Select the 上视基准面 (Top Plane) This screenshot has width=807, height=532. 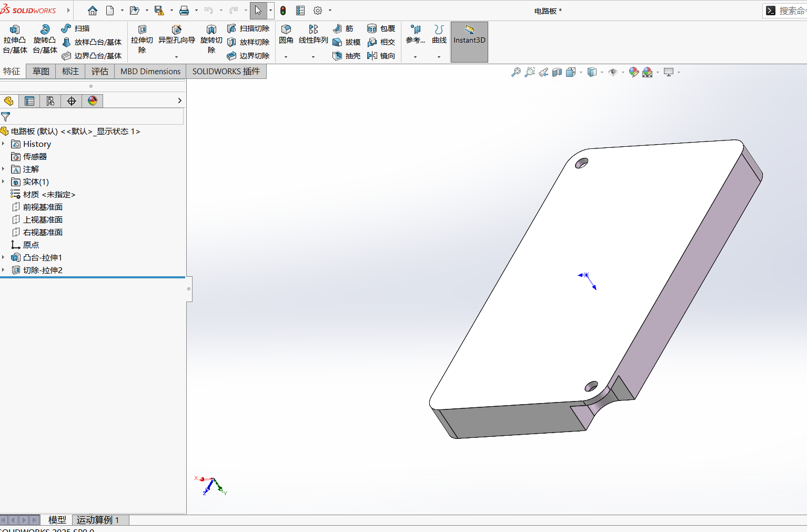[37, 219]
